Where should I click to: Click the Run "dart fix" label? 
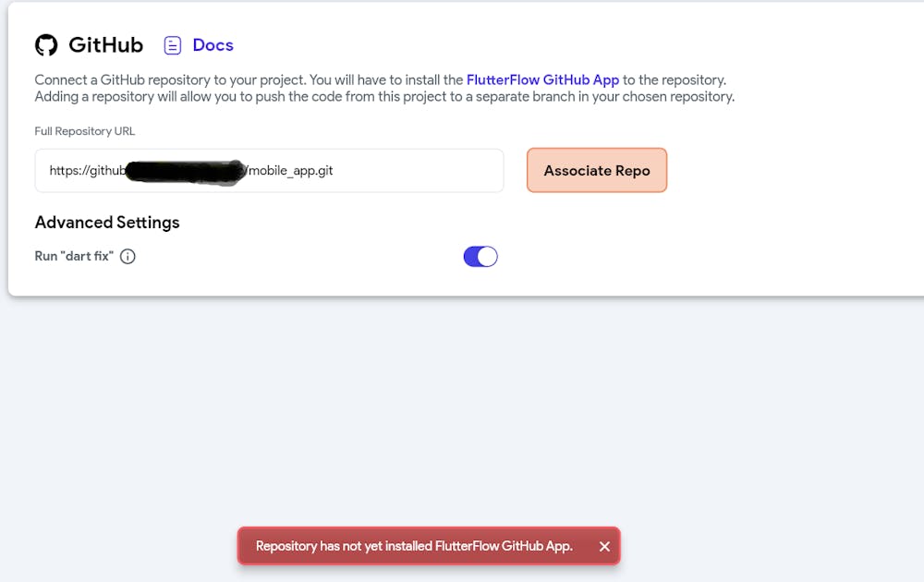point(74,256)
